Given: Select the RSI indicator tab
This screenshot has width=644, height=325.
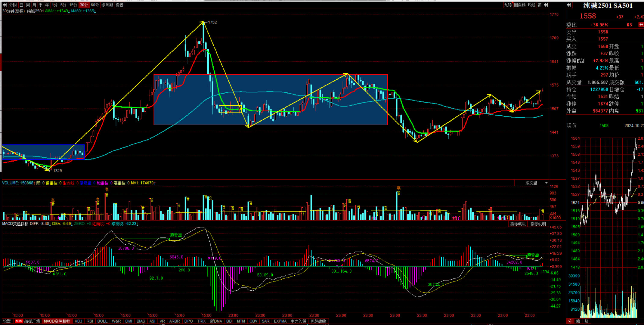Looking at the screenshot, I should (x=90, y=321).
